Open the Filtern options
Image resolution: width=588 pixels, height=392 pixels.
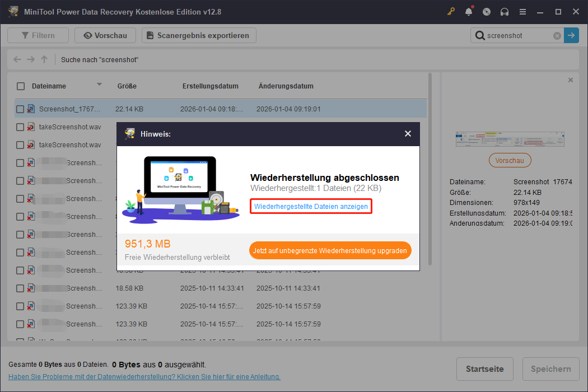[38, 35]
